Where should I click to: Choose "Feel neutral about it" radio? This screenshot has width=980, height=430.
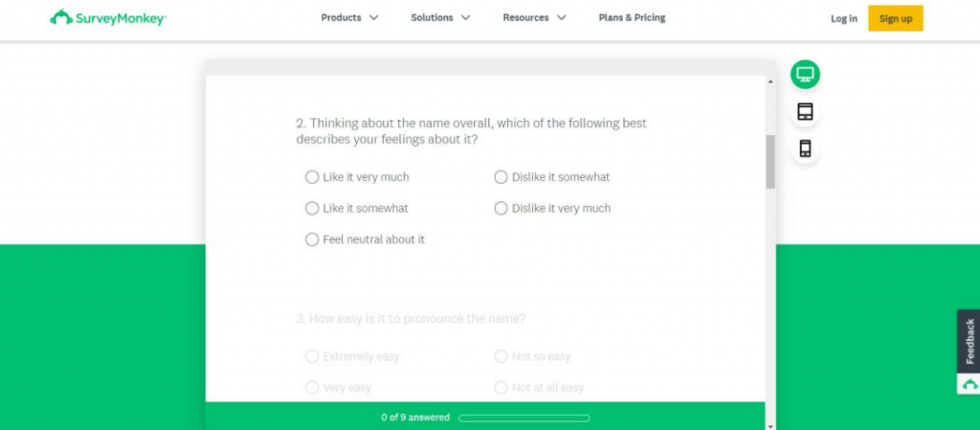[365, 239]
